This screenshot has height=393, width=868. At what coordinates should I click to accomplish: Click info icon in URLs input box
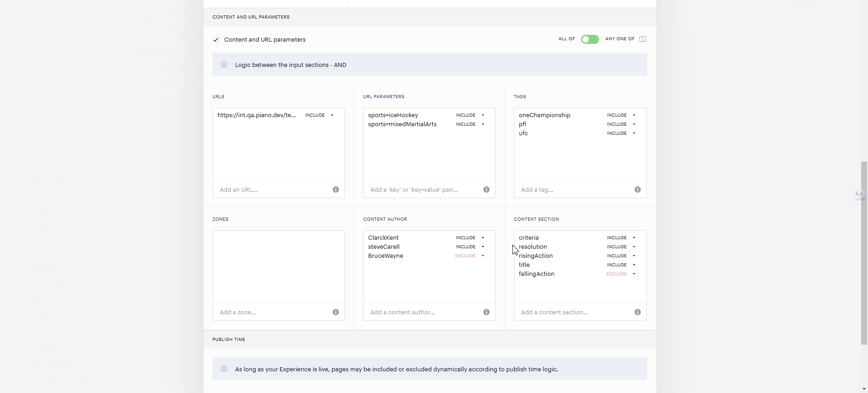(x=336, y=189)
